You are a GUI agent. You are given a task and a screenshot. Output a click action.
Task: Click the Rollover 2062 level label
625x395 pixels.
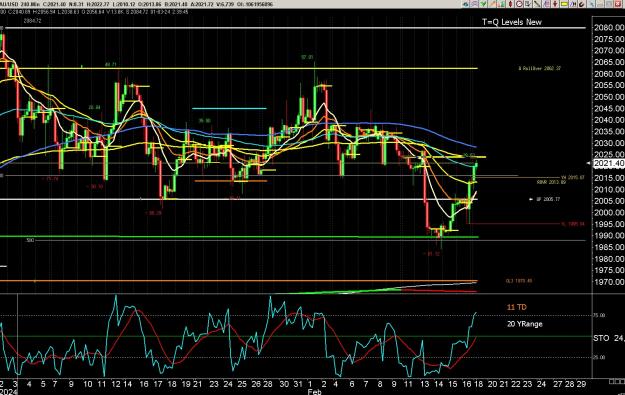[539, 69]
